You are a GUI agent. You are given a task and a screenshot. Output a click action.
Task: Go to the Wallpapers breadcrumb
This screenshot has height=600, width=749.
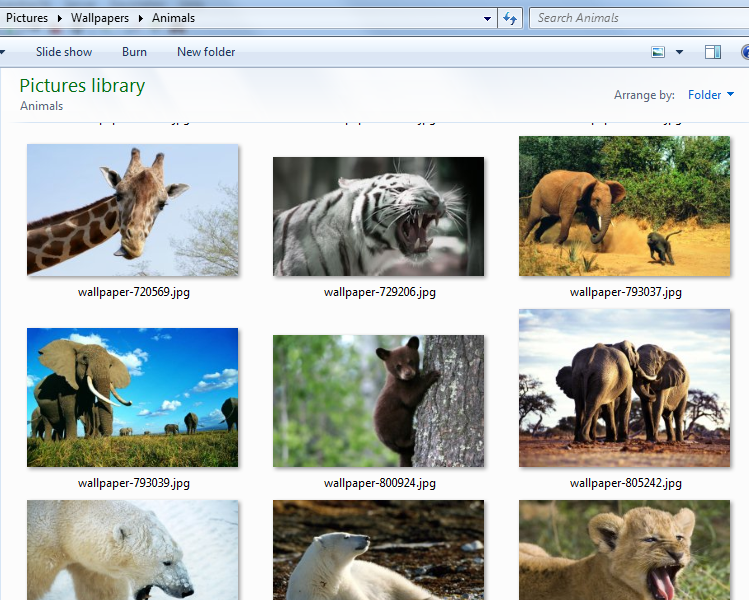pos(100,18)
